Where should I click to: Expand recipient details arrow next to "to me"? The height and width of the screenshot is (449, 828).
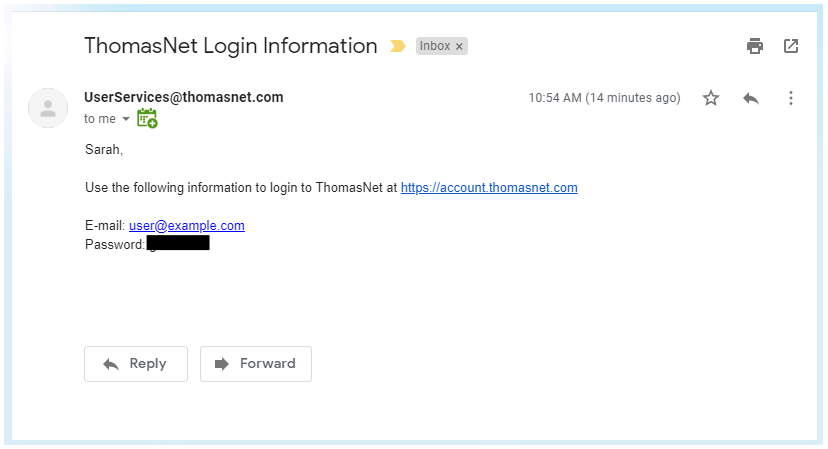126,119
